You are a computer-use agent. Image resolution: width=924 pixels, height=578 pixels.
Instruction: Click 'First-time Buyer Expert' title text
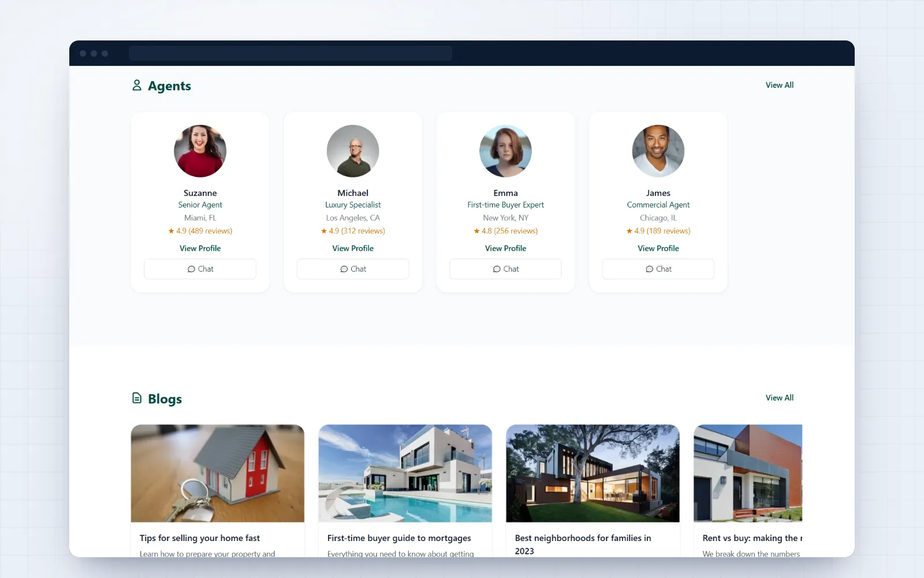point(505,205)
